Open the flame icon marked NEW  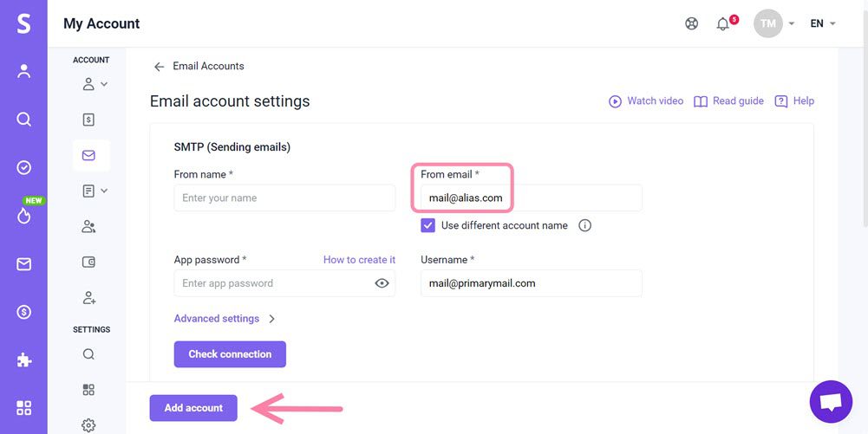[24, 215]
